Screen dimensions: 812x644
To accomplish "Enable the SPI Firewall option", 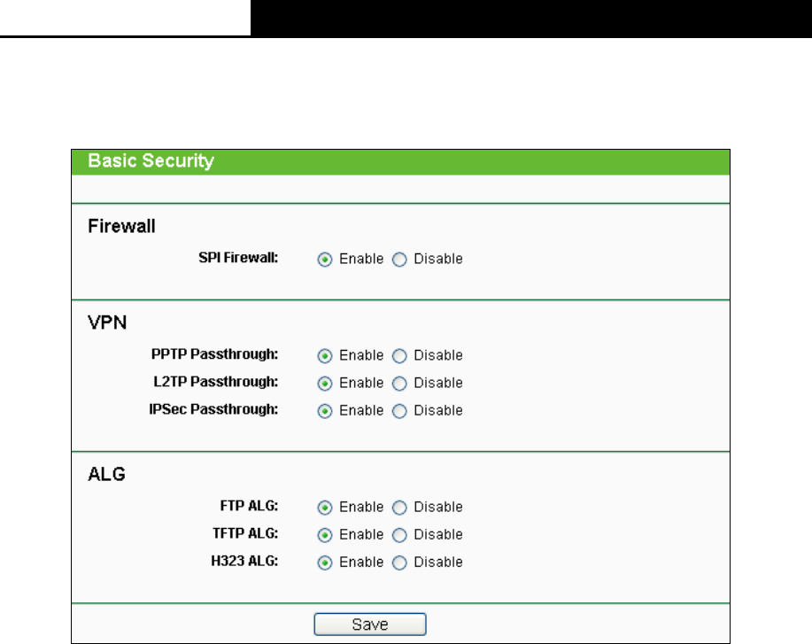I will pos(325,260).
